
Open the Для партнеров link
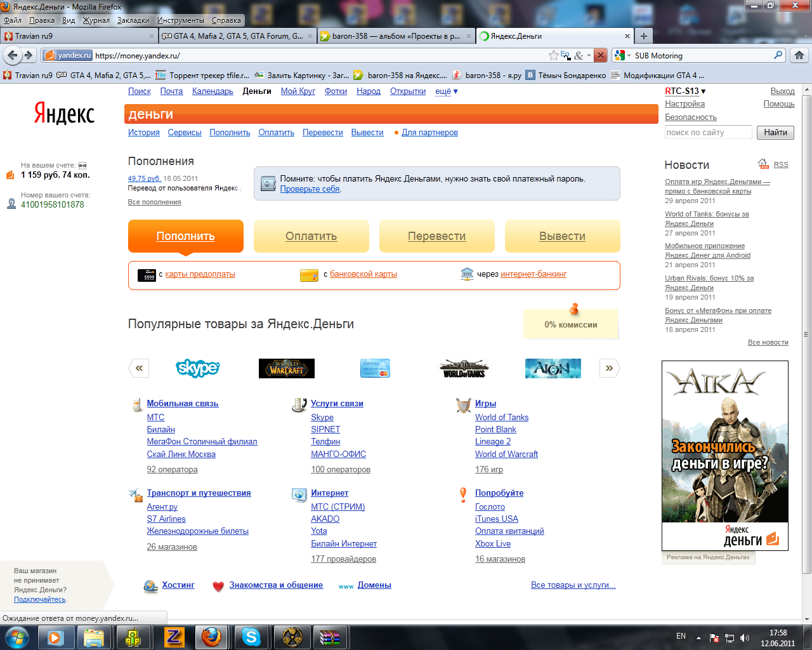429,133
